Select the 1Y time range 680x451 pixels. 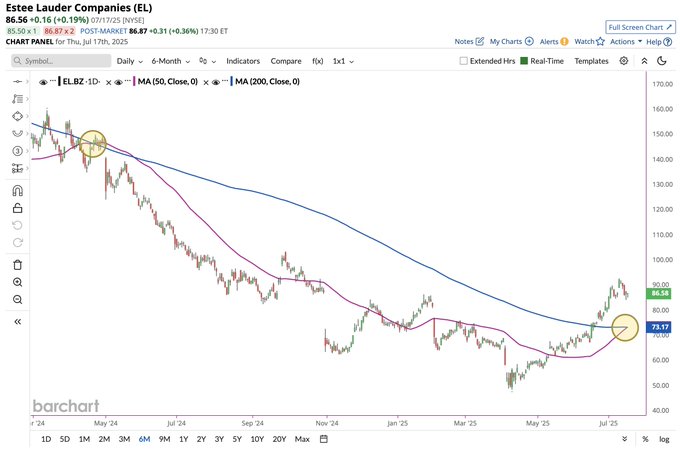(x=184, y=439)
